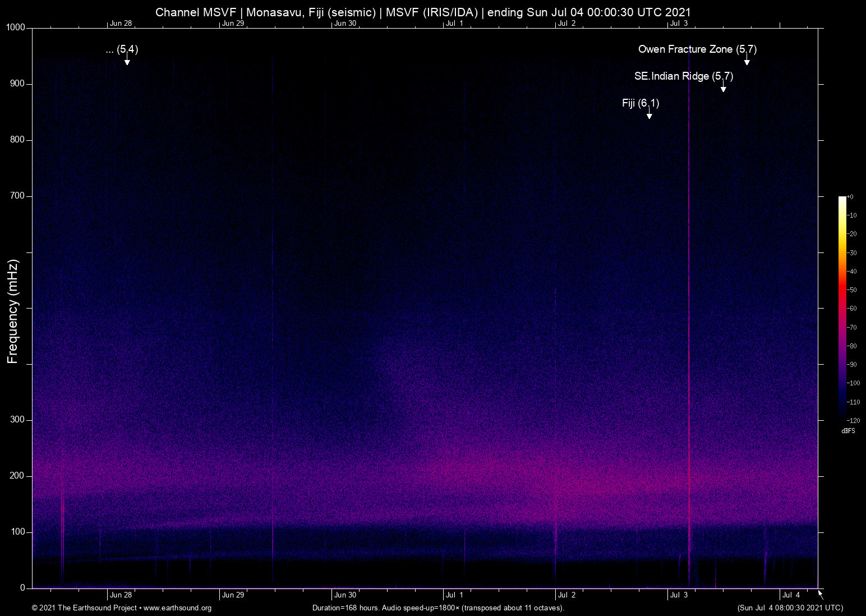The image size is (866, 616).
Task: Click the 'Sun Jul 4 08:00:30 2021 UTC' timestamp
Action: [x=790, y=608]
